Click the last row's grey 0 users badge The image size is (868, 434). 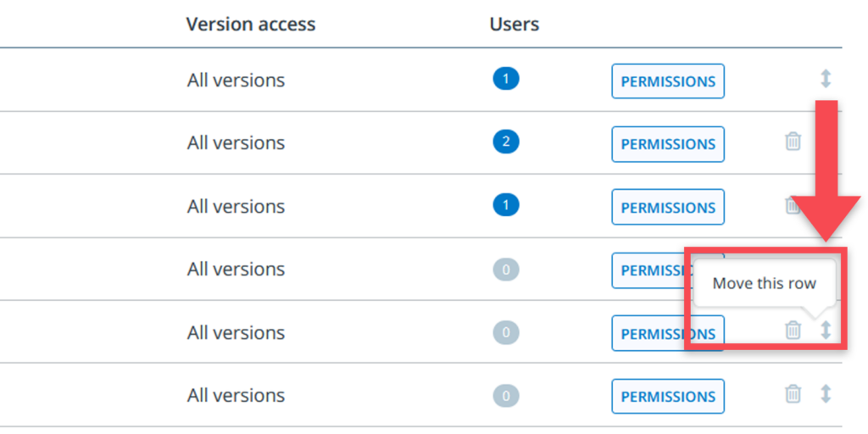tap(506, 395)
